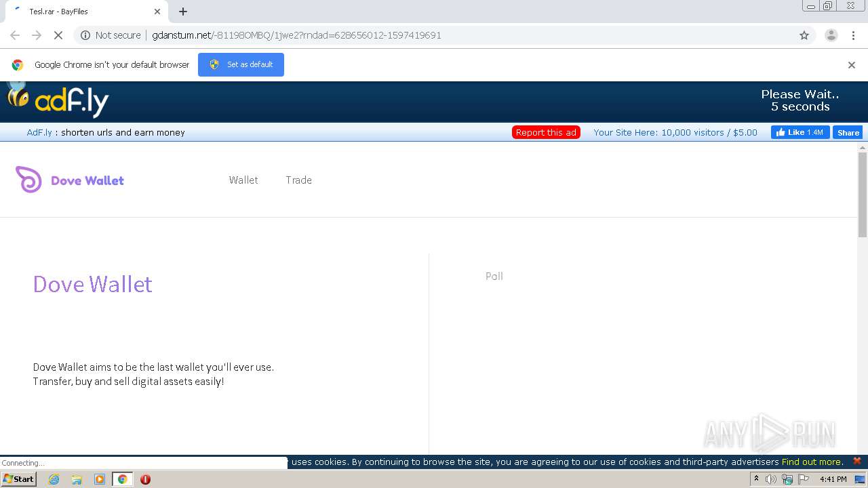Stop loading the page
The image size is (868, 488).
click(x=58, y=35)
